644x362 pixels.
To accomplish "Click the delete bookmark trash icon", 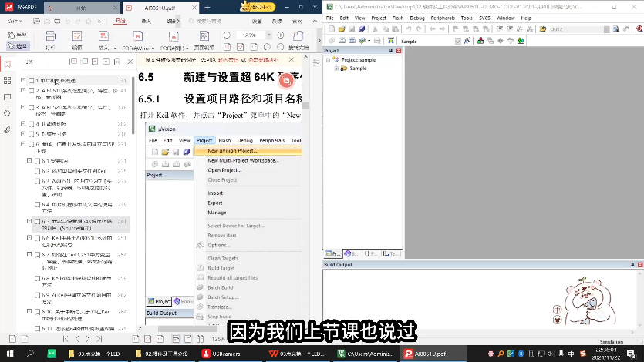I will point(117,62).
